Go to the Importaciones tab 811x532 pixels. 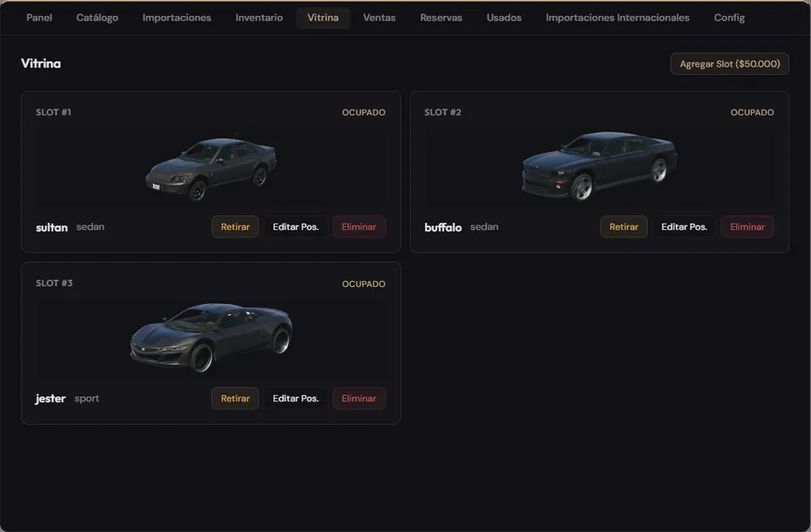[x=177, y=18]
